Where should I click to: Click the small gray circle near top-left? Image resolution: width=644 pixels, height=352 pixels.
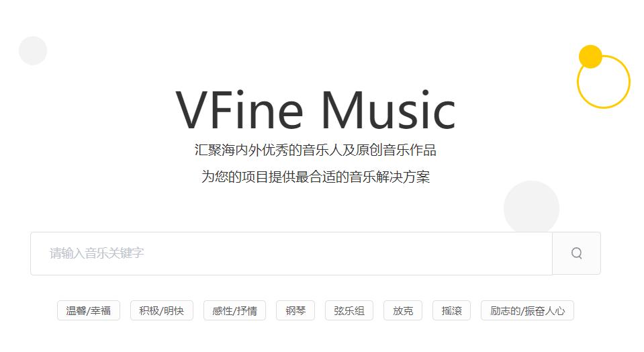[33, 50]
